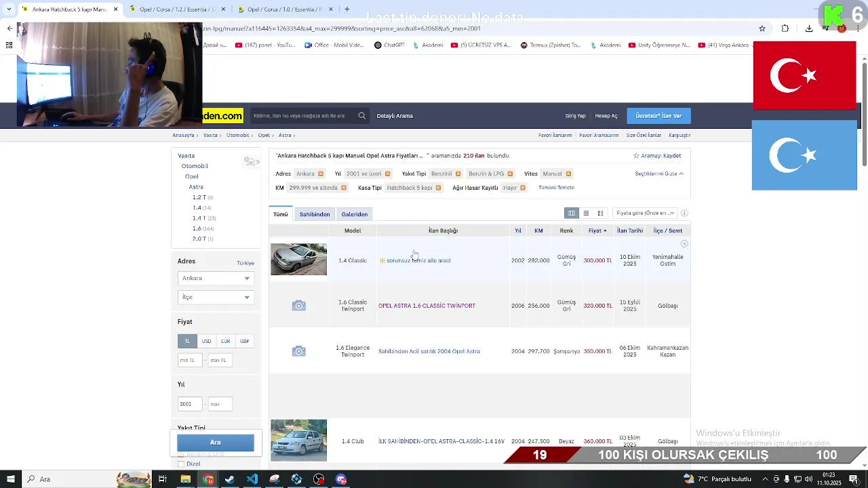Select USD currency toggle
868x488 pixels.
pos(206,341)
